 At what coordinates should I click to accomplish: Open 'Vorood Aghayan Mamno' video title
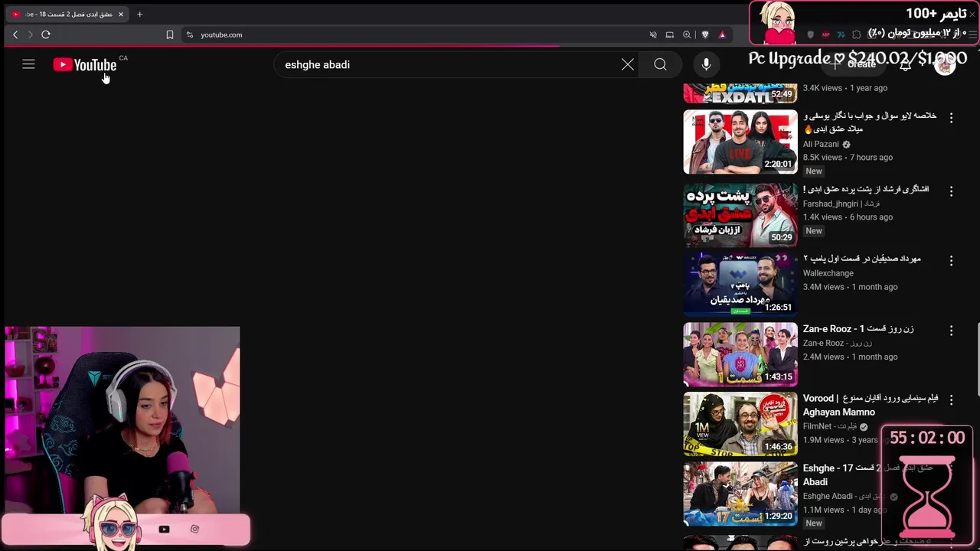871,405
